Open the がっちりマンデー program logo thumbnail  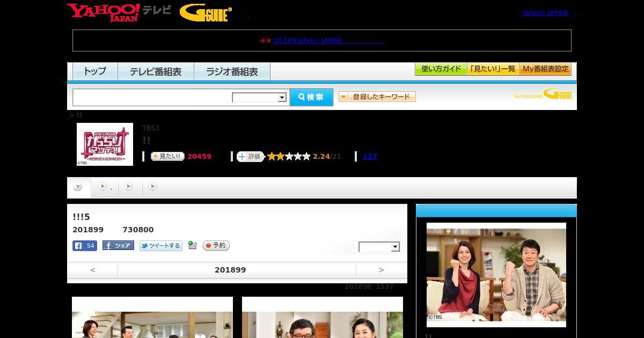click(x=105, y=144)
